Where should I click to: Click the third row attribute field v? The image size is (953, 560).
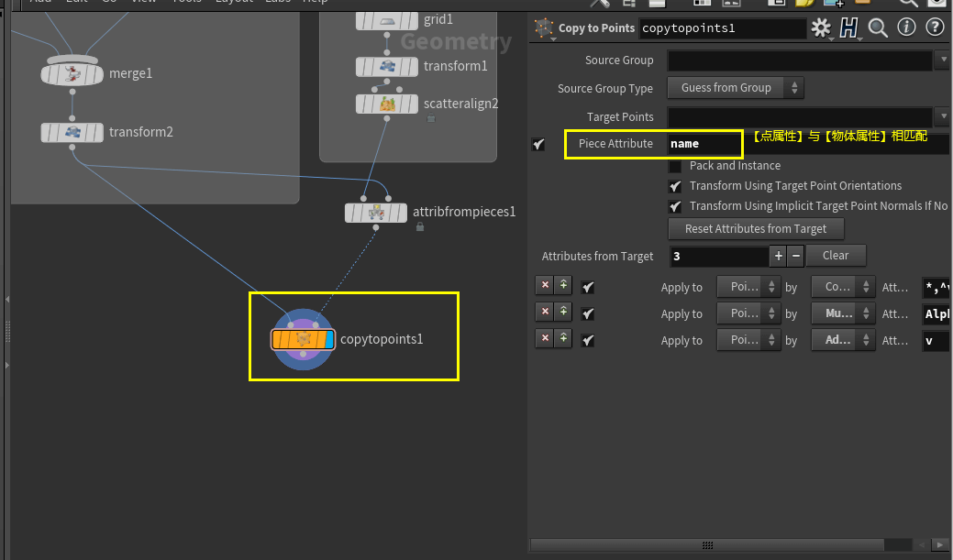[x=936, y=341]
